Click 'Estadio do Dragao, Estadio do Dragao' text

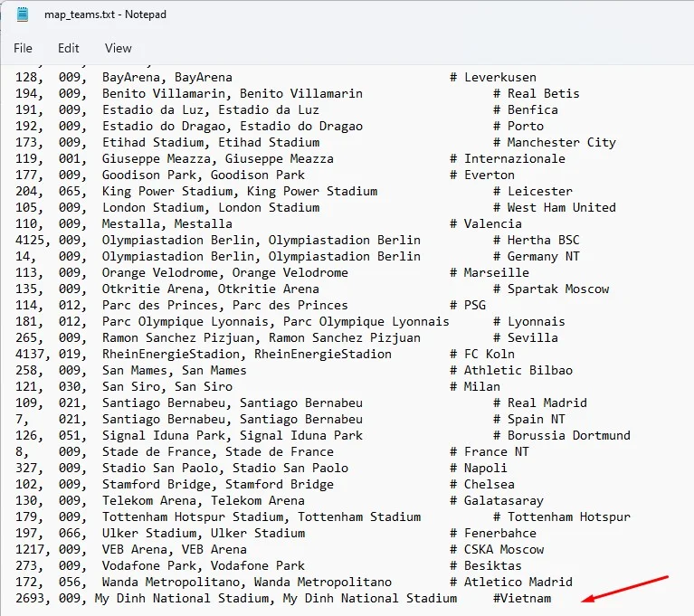click(x=233, y=127)
